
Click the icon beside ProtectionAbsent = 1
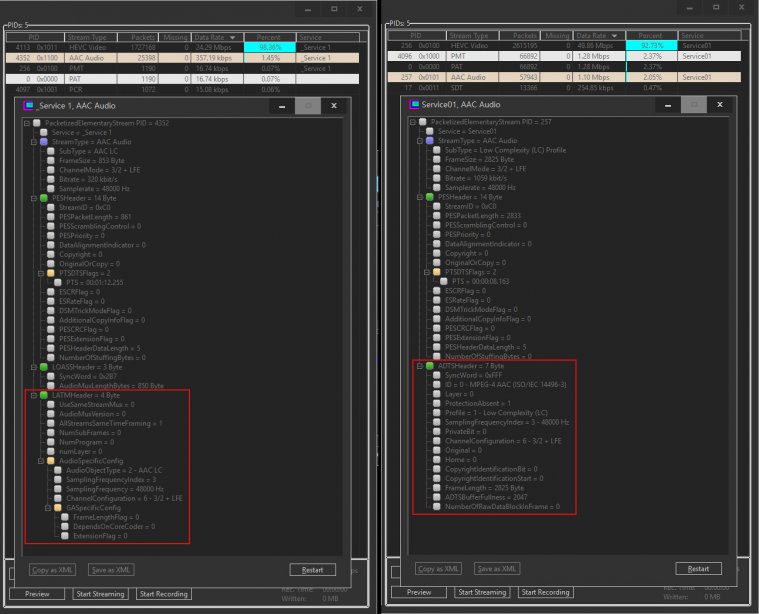[437, 403]
